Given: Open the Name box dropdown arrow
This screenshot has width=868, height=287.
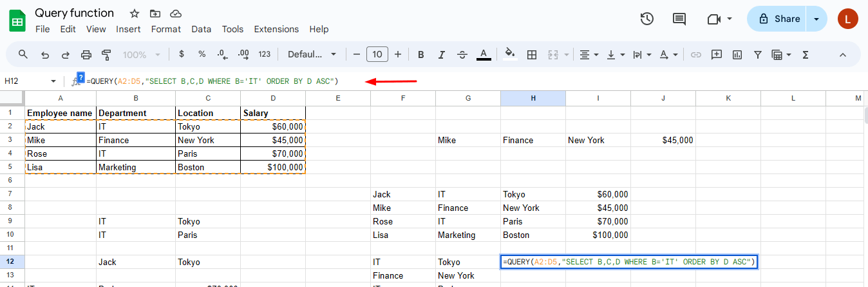Looking at the screenshot, I should [x=53, y=81].
